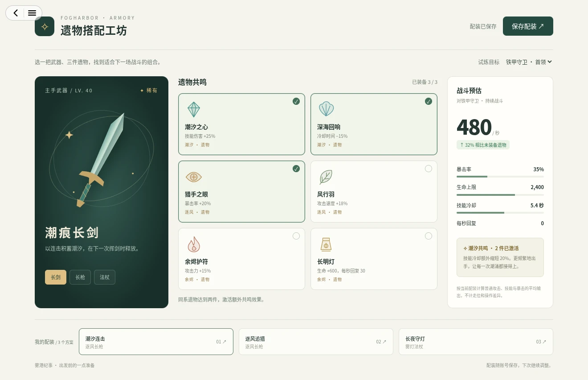Load the 逐风追猎 loadout

coord(316,342)
